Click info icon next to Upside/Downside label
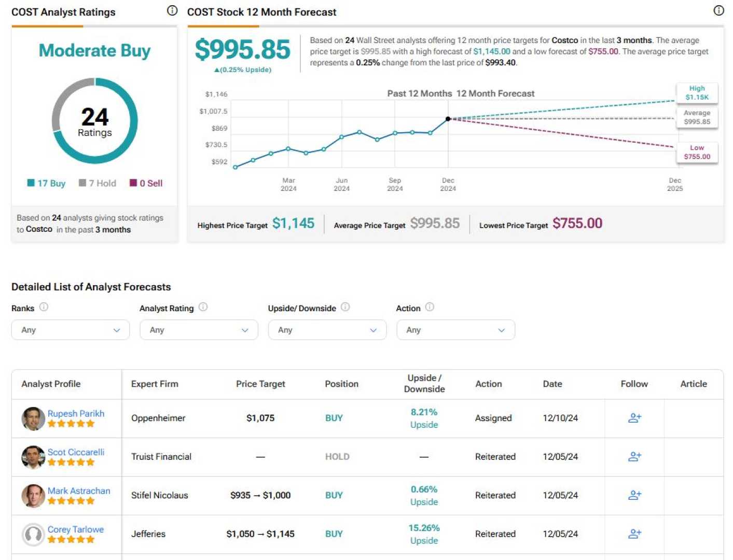 [345, 307]
